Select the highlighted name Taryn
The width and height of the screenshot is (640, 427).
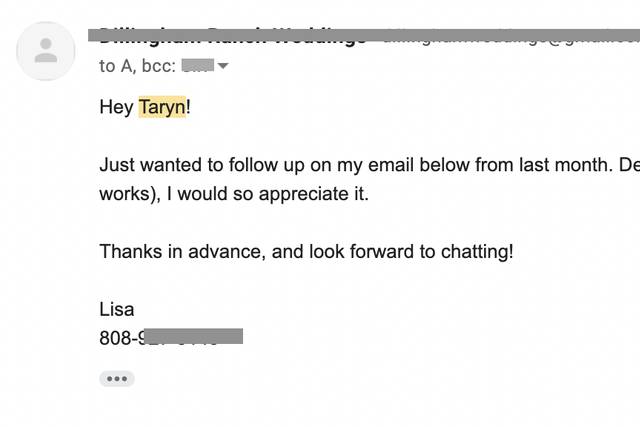162,107
